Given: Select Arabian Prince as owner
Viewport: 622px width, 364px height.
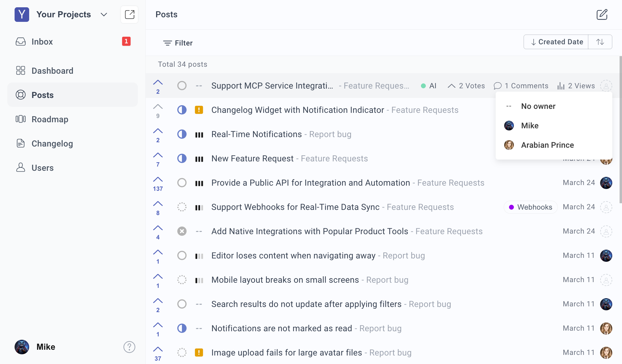Looking at the screenshot, I should 547,145.
